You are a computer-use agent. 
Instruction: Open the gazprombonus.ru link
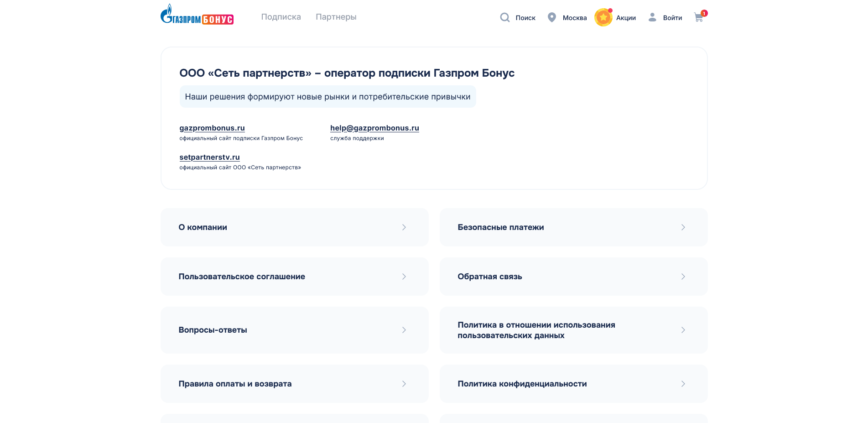click(x=212, y=128)
